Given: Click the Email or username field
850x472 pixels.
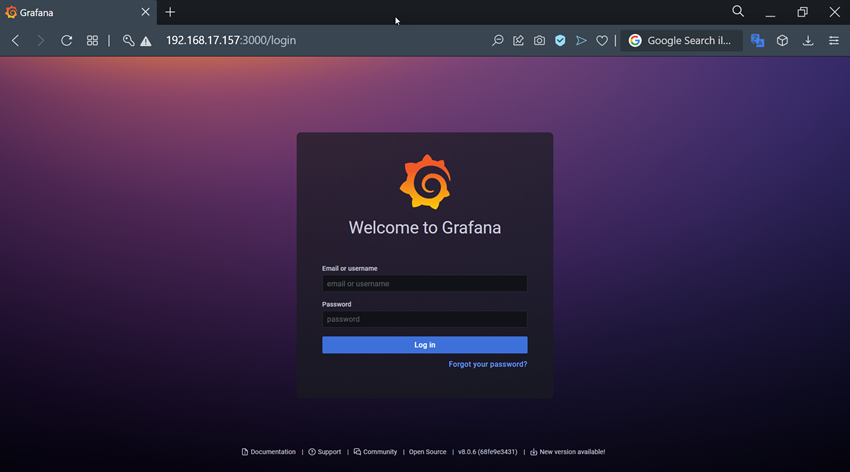Looking at the screenshot, I should coord(424,284).
